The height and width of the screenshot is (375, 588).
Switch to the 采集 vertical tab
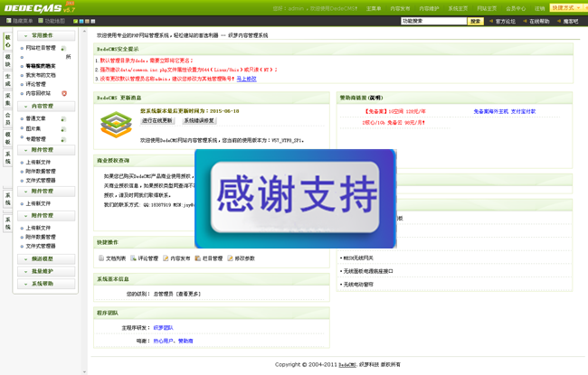tap(7, 99)
